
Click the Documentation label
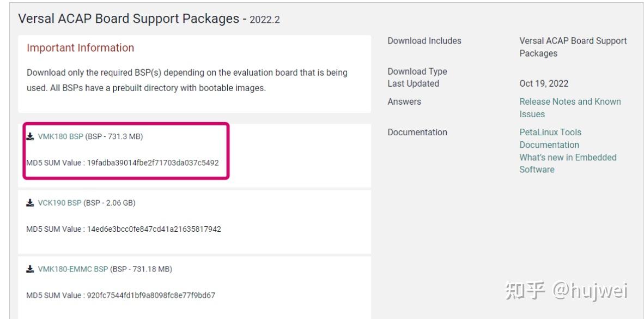coord(417,133)
